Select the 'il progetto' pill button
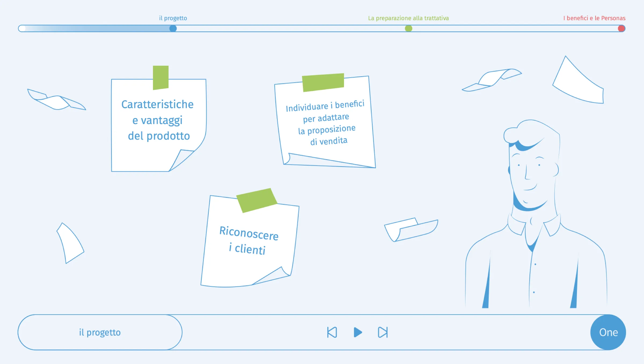The width and height of the screenshot is (644, 364). 100,332
